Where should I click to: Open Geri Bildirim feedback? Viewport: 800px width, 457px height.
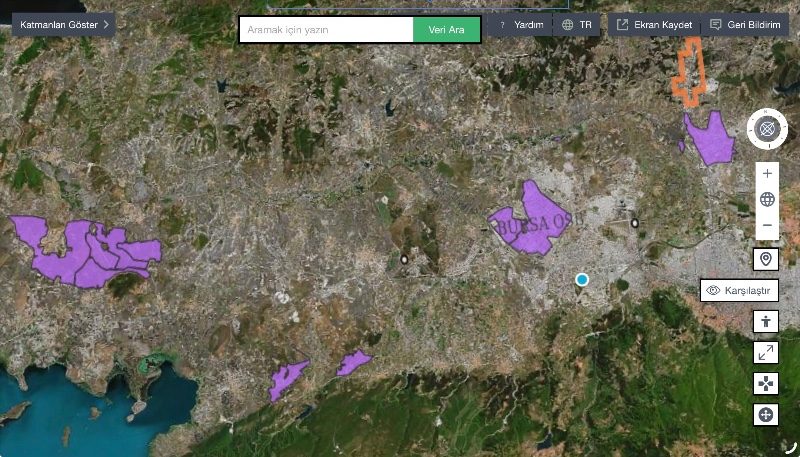[x=745, y=25]
